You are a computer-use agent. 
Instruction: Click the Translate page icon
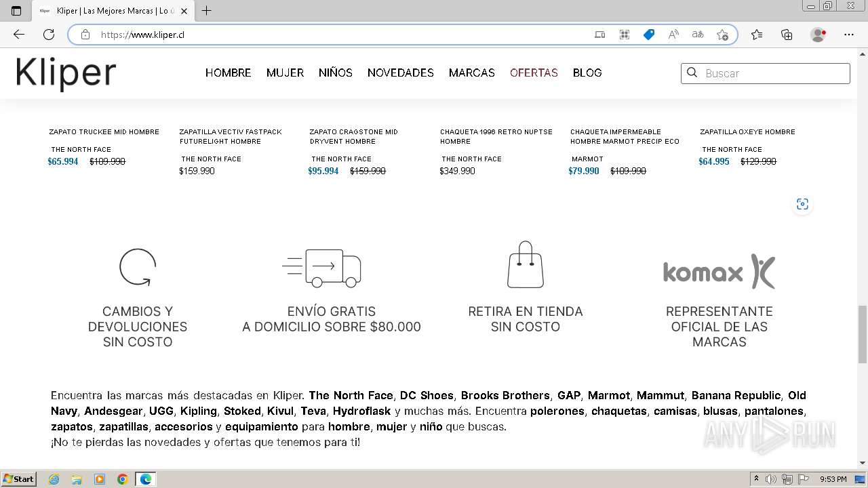(x=698, y=35)
